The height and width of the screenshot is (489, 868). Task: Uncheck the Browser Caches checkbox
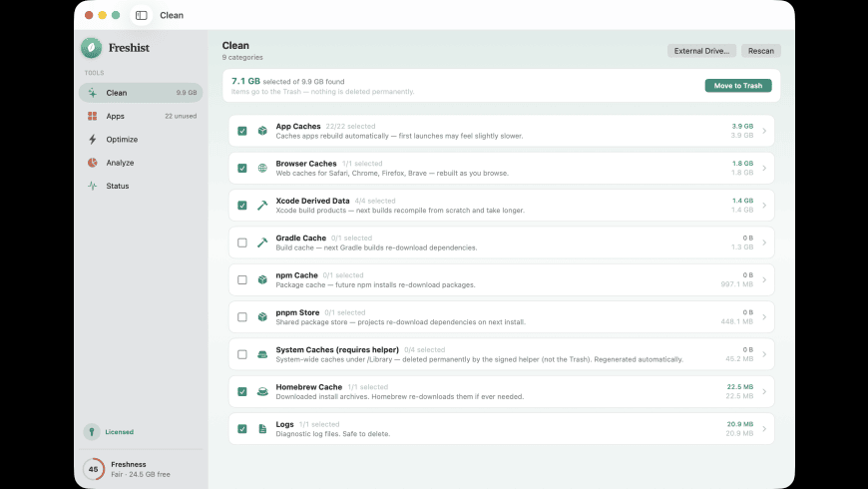(241, 168)
